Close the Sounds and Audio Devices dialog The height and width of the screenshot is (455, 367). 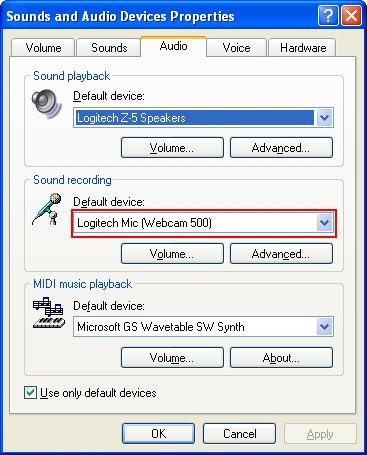[x=351, y=16]
